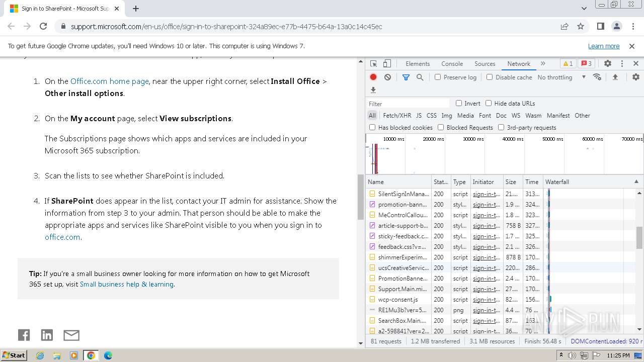Open Chrome profile avatar
The width and height of the screenshot is (644, 362).
617,26
